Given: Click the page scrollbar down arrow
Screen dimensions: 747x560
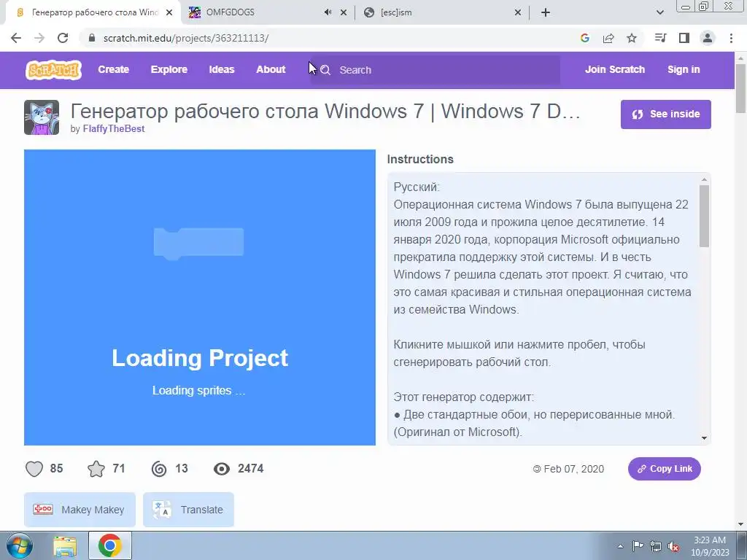Looking at the screenshot, I should [741, 525].
